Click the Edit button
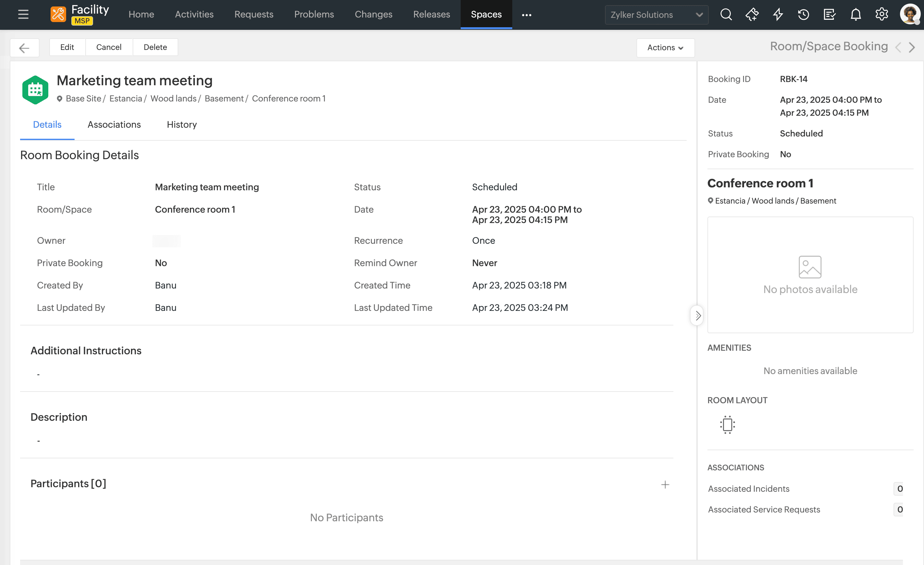The height and width of the screenshot is (565, 924). coord(67,47)
